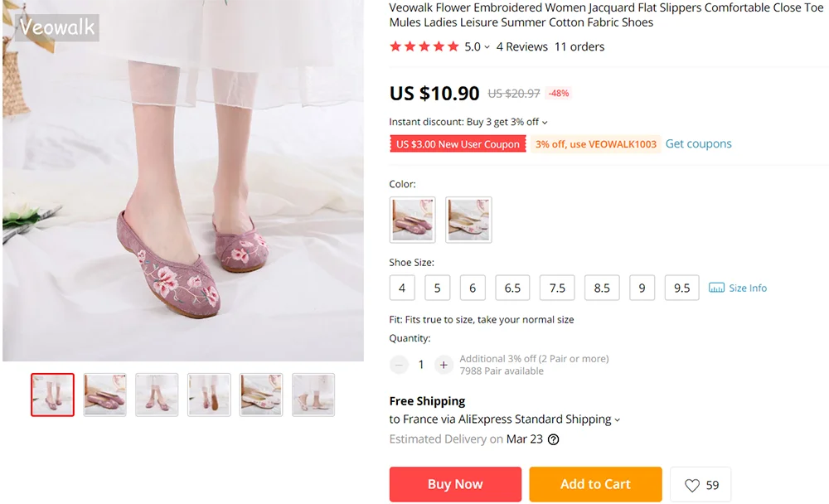Click the estimated delivery help icon
This screenshot has height=504, width=829.
point(553,439)
